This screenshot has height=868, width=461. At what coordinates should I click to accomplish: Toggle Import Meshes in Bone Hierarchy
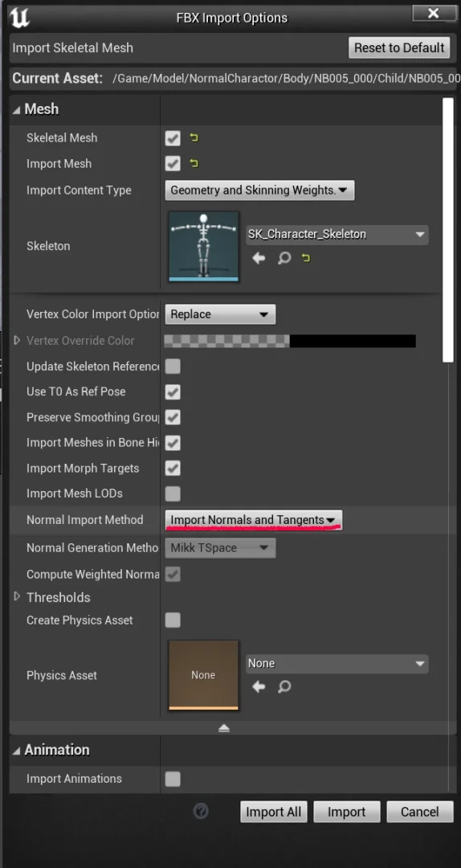pyautogui.click(x=173, y=443)
